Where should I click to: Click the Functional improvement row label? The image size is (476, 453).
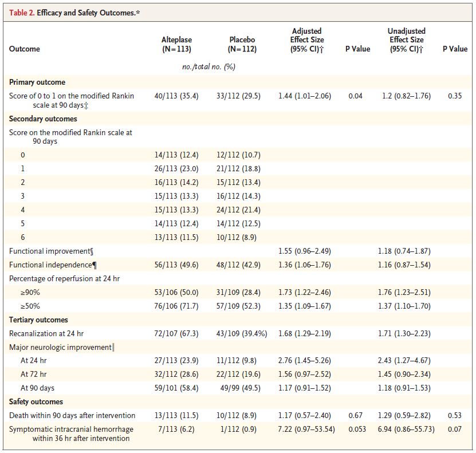click(52, 251)
